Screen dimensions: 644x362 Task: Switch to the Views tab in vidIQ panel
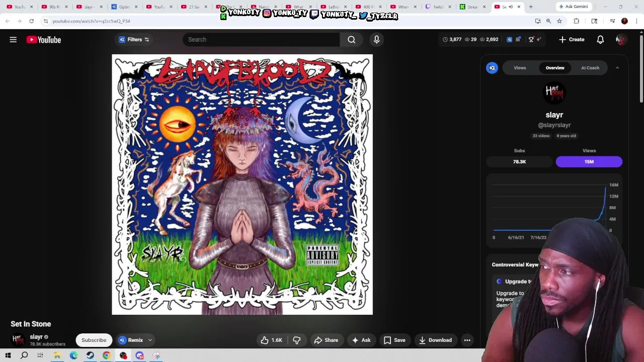pos(520,68)
